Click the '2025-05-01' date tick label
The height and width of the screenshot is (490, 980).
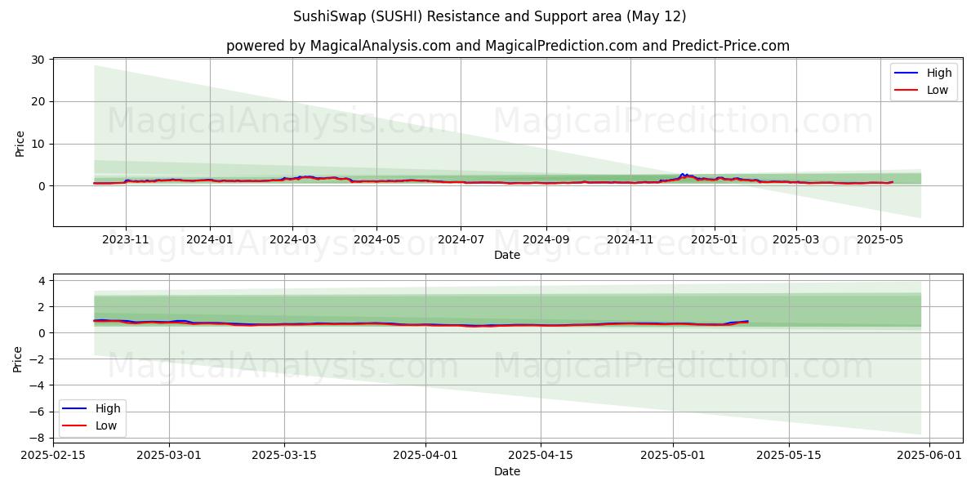[x=673, y=456]
